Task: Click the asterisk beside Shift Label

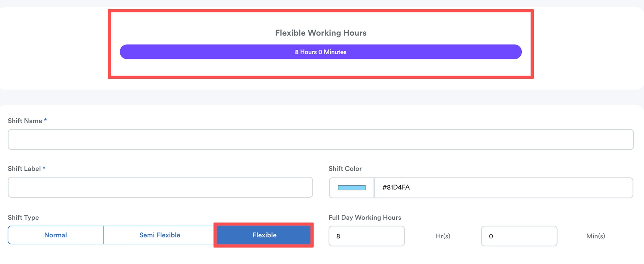Action: click(x=44, y=168)
